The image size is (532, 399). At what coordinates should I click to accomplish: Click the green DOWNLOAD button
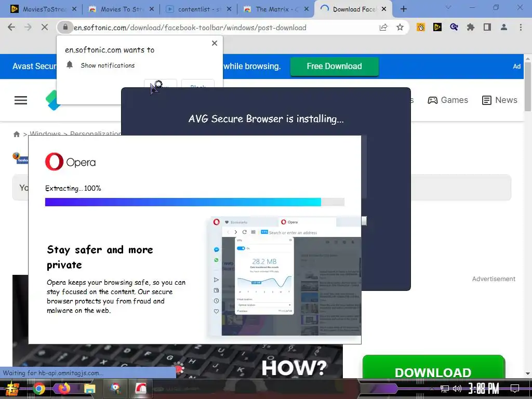(434, 367)
